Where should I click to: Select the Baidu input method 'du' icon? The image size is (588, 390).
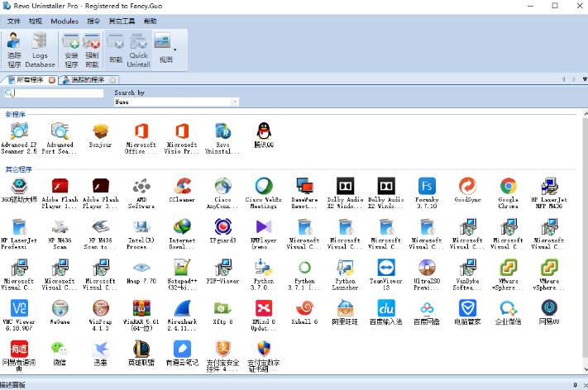click(386, 308)
